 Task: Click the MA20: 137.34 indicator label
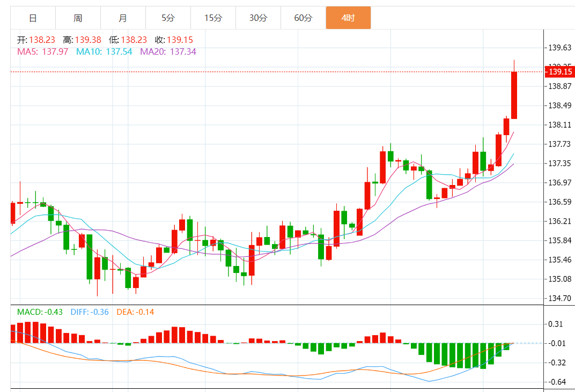(168, 51)
